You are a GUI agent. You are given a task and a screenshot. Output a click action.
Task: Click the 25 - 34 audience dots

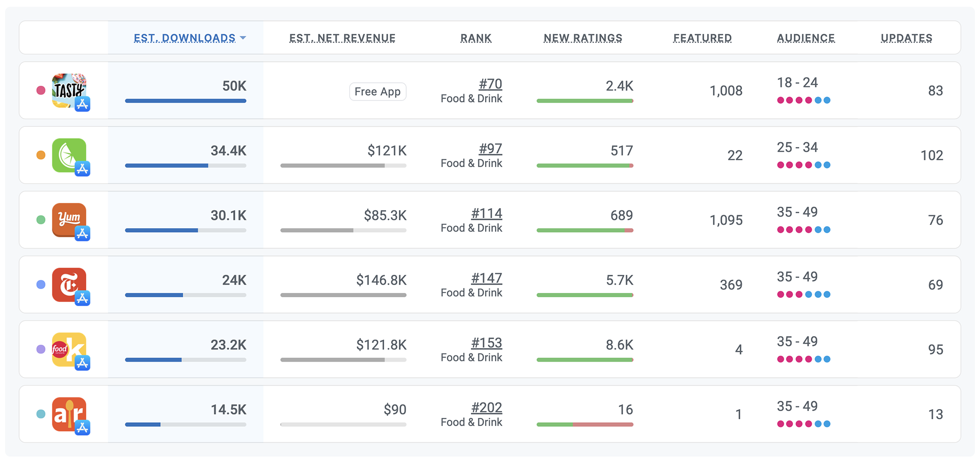[804, 165]
